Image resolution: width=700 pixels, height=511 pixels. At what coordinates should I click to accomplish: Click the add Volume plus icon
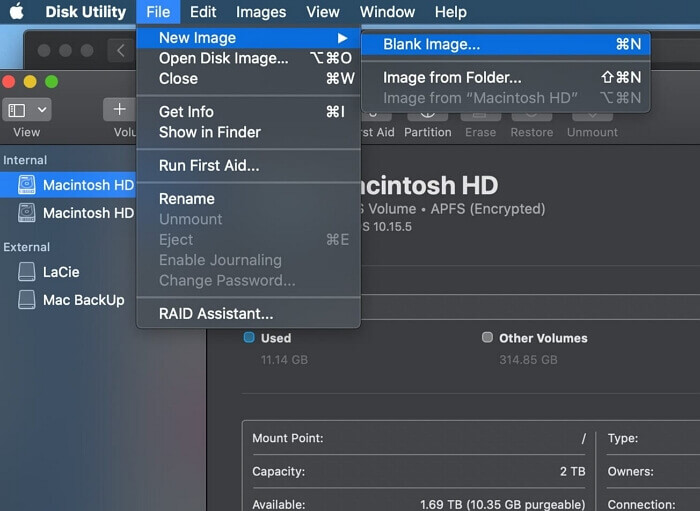point(119,110)
